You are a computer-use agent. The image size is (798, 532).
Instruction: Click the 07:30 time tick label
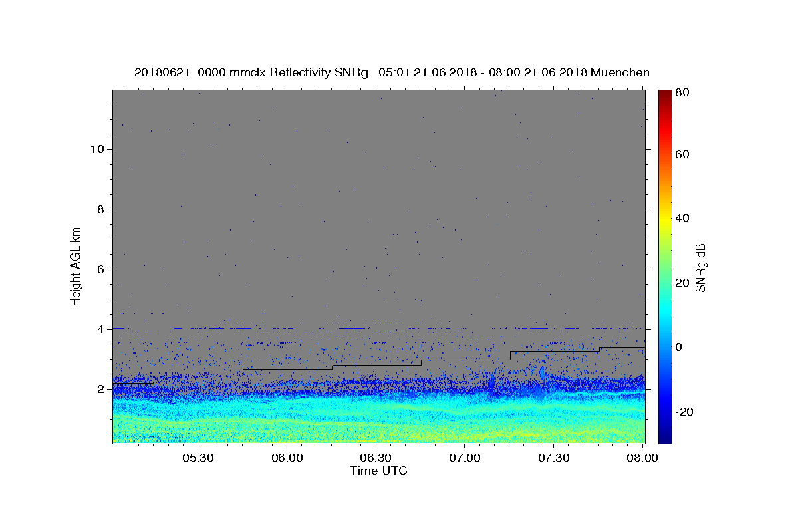[x=553, y=458]
